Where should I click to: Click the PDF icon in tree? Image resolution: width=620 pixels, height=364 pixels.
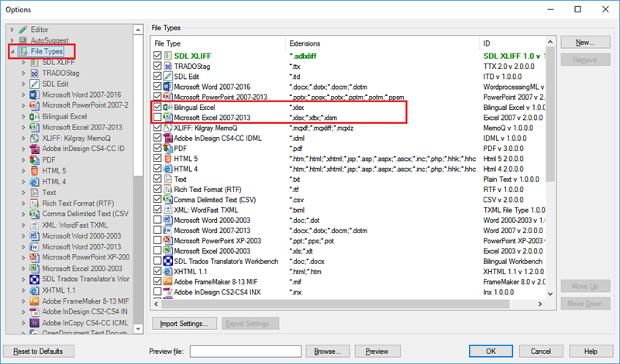coord(34,160)
